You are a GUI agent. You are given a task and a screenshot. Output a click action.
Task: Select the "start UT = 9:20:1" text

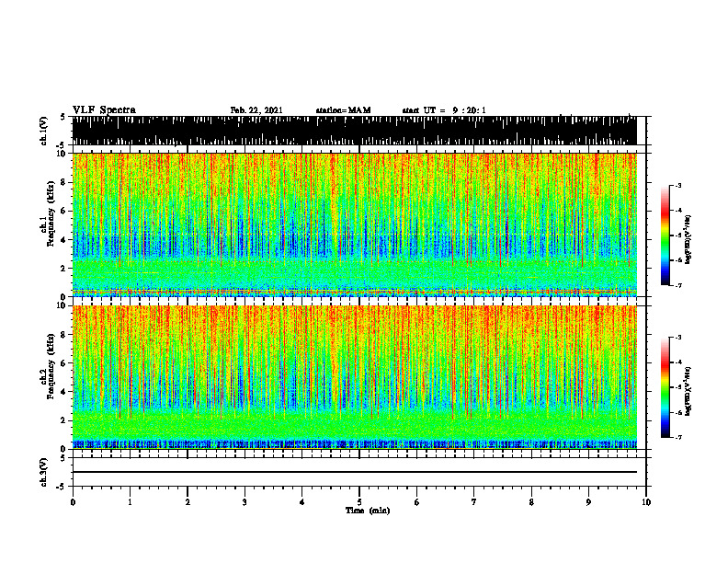(x=444, y=110)
